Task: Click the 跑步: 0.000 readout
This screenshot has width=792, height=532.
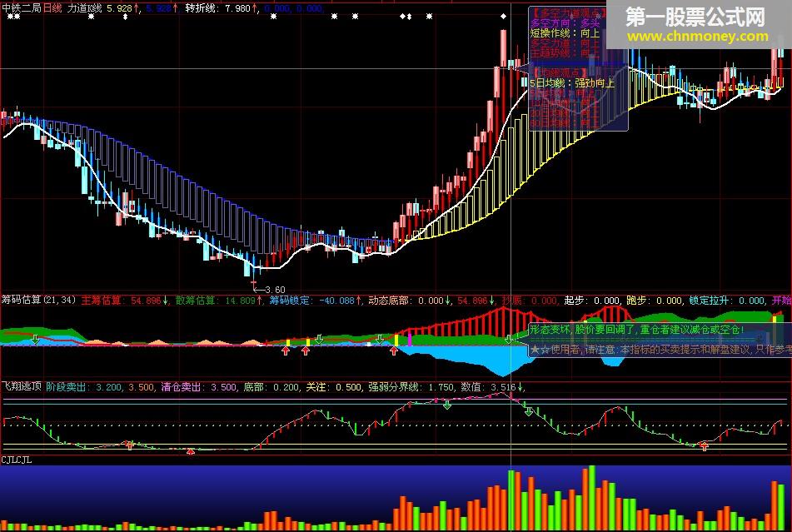Action: coord(654,301)
